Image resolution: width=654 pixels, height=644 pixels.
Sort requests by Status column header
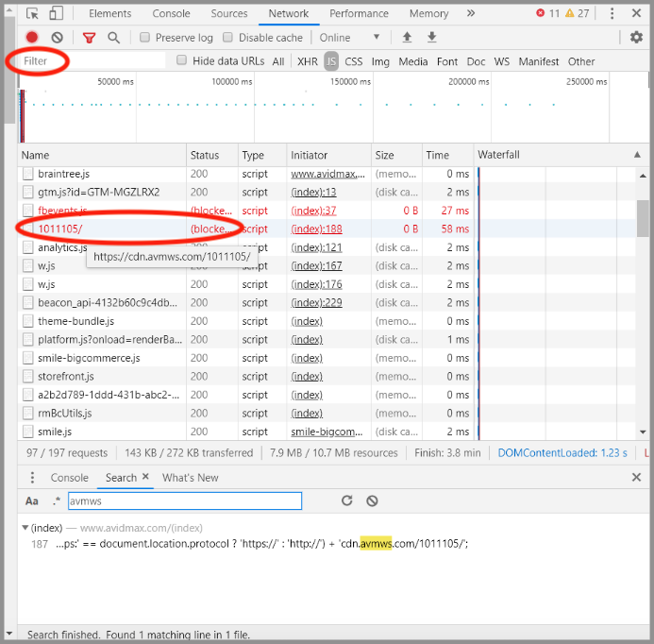coord(212,155)
